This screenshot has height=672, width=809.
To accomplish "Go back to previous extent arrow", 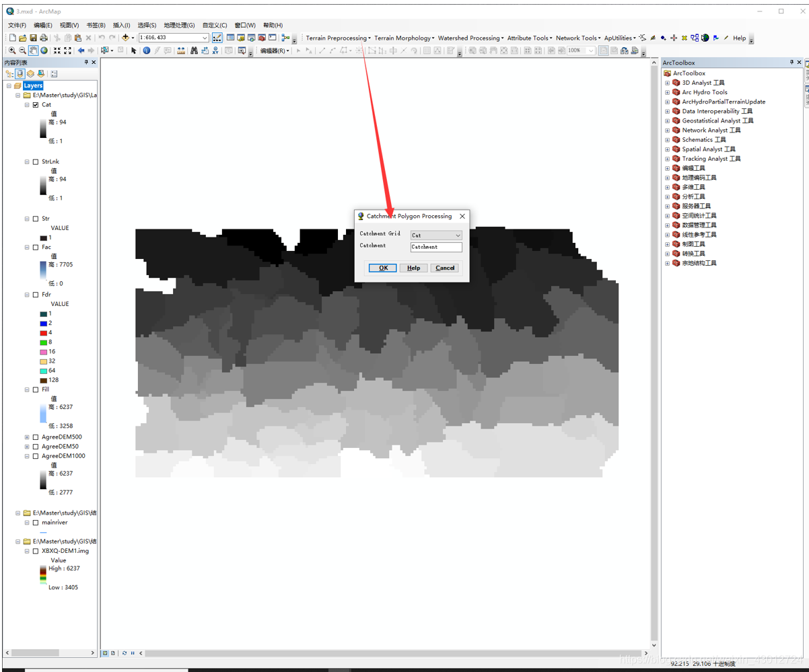I will point(81,50).
